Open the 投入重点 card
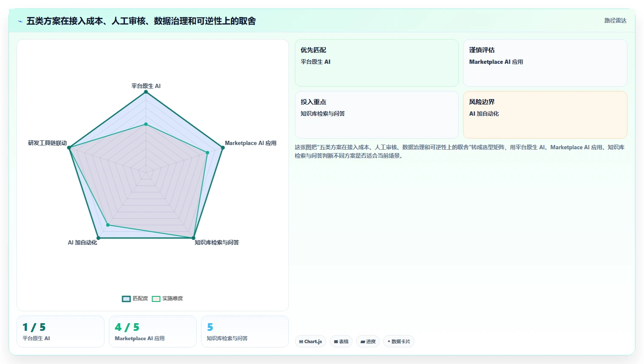This screenshot has width=644, height=364. click(x=377, y=115)
